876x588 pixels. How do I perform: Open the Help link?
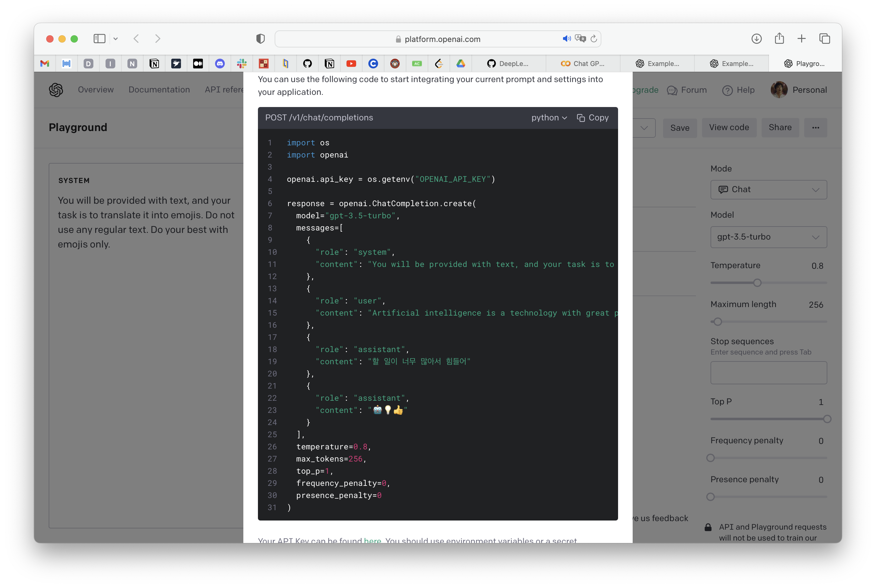pos(738,90)
